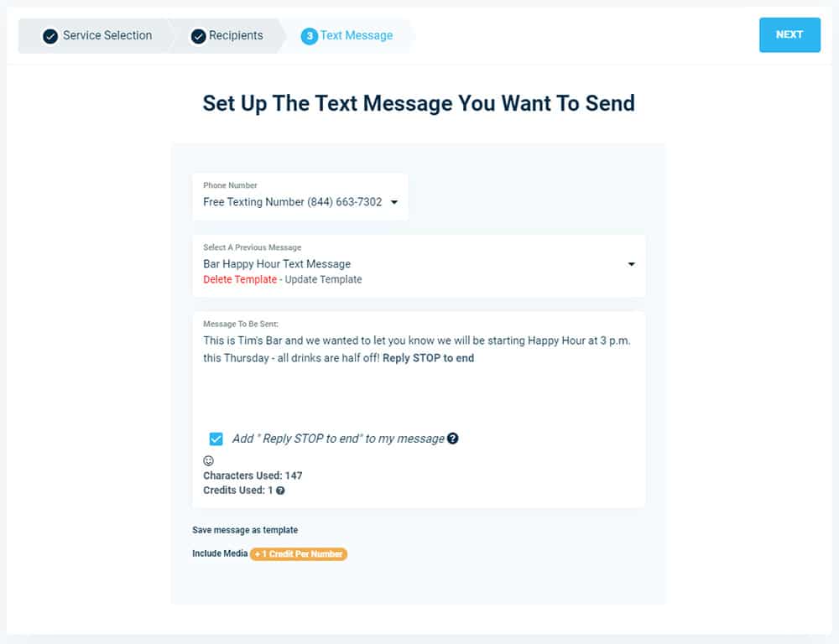Click help icon beside Reply STOP option

click(453, 439)
